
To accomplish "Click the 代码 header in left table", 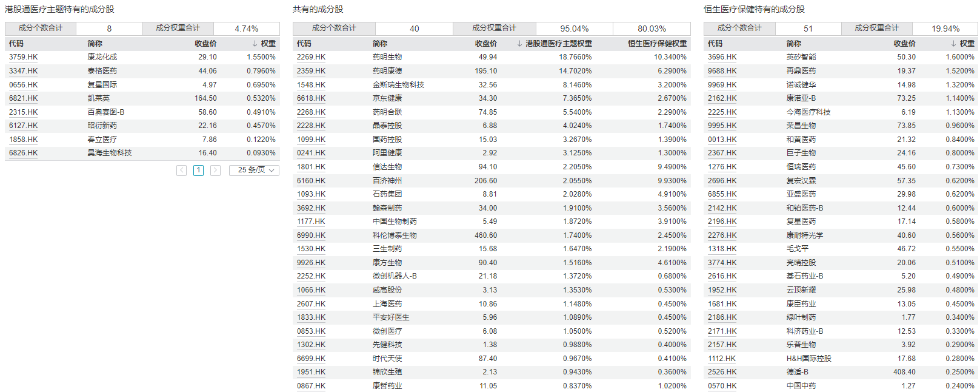I will (16, 44).
